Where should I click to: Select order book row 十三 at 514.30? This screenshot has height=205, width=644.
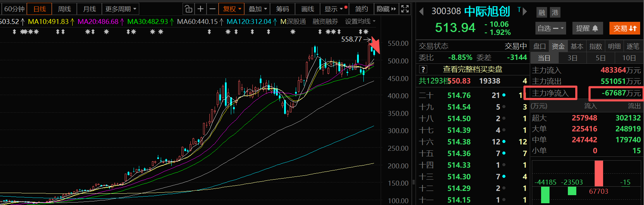472,177
